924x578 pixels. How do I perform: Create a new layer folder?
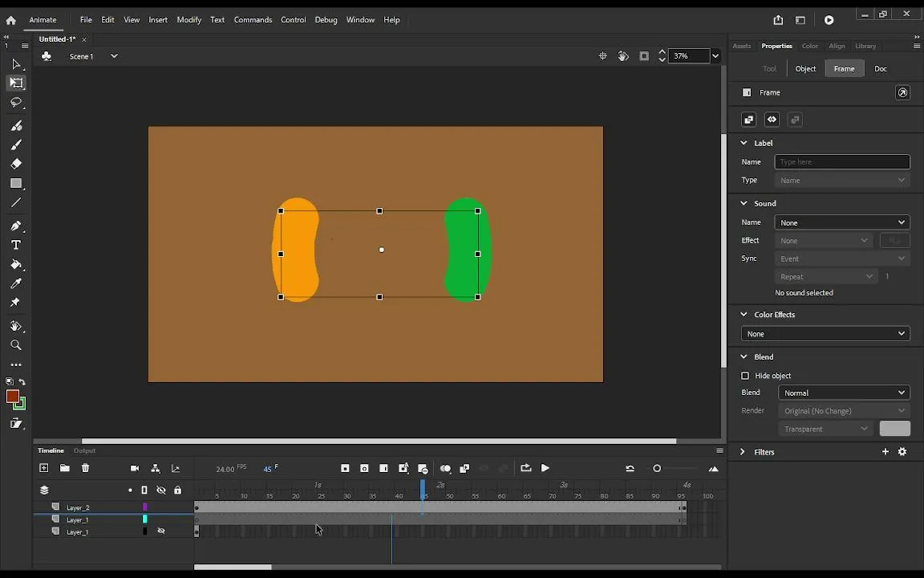[65, 468]
